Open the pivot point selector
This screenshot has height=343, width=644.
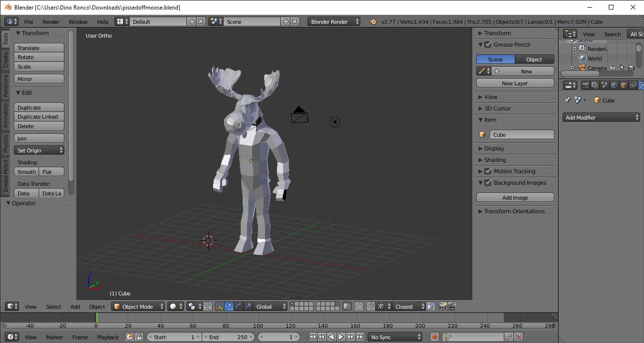(x=194, y=306)
